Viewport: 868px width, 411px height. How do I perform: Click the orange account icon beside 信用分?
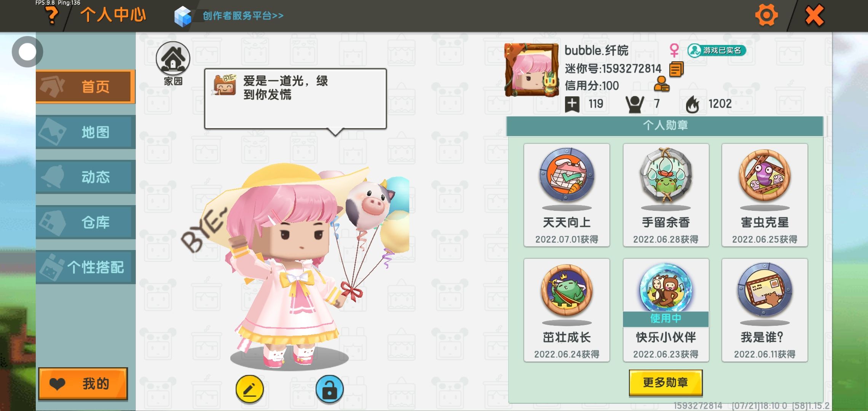coord(662,84)
